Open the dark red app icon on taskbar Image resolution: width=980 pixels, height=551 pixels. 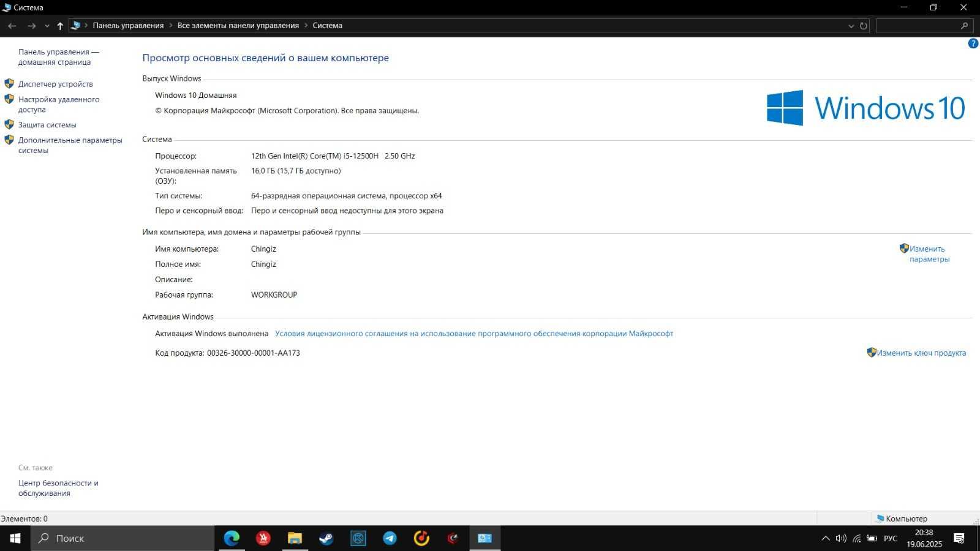click(x=453, y=538)
